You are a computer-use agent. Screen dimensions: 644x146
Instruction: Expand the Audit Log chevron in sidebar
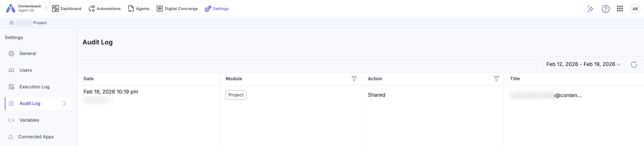[x=65, y=103]
